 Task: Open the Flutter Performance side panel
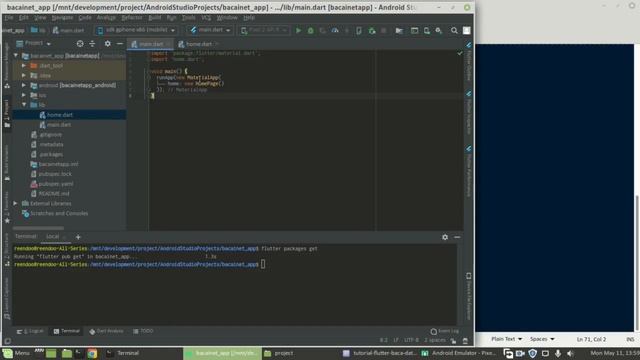coord(469,172)
